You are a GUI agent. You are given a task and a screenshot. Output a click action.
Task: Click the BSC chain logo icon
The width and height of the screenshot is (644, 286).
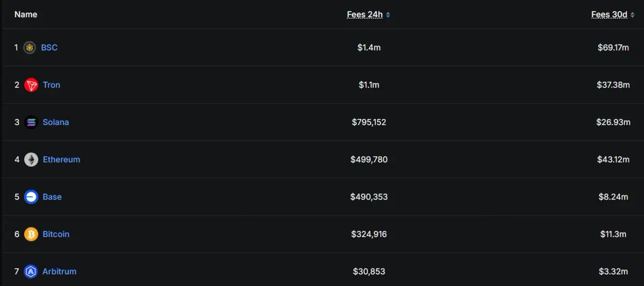tap(30, 47)
